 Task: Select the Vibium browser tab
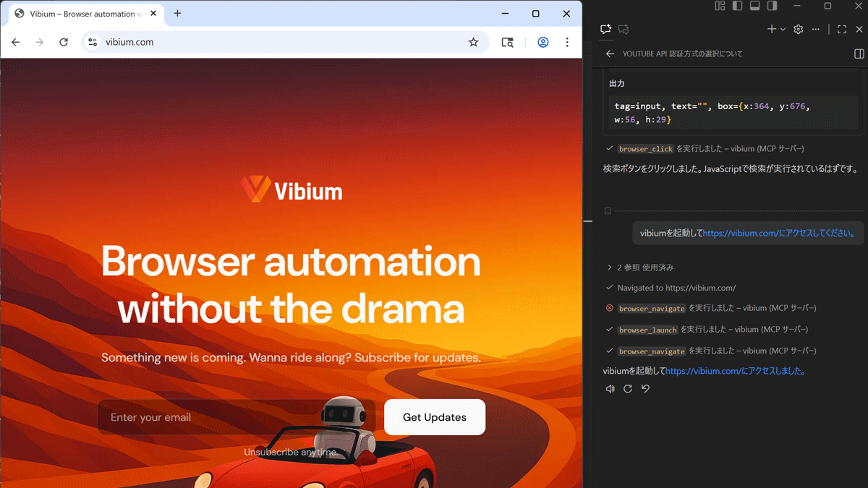point(80,14)
